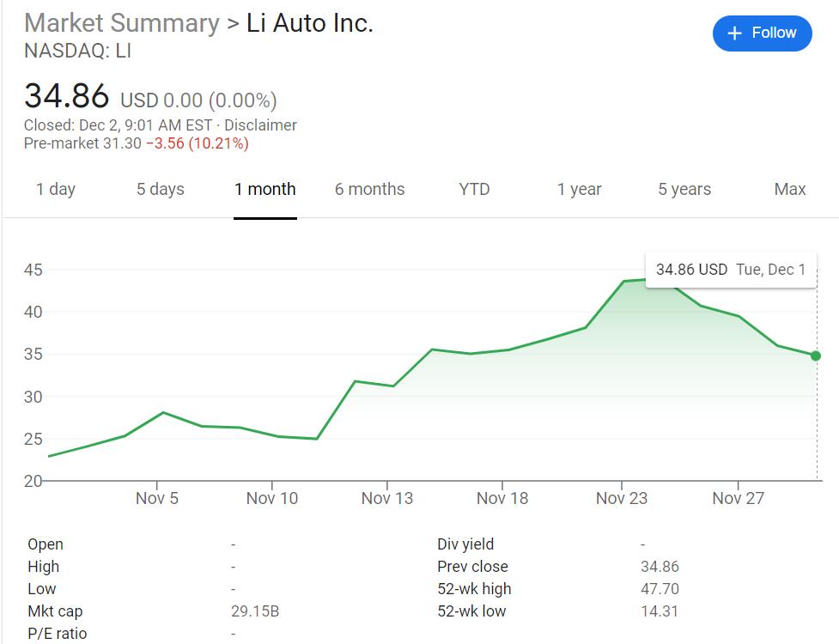Image resolution: width=839 pixels, height=644 pixels.
Task: Display the 5 years chart
Action: pyautogui.click(x=684, y=189)
